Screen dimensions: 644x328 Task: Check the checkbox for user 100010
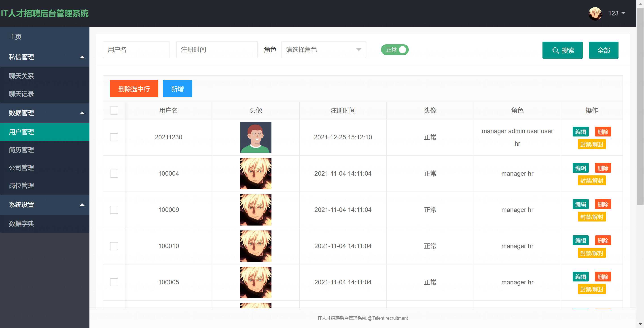(x=114, y=246)
